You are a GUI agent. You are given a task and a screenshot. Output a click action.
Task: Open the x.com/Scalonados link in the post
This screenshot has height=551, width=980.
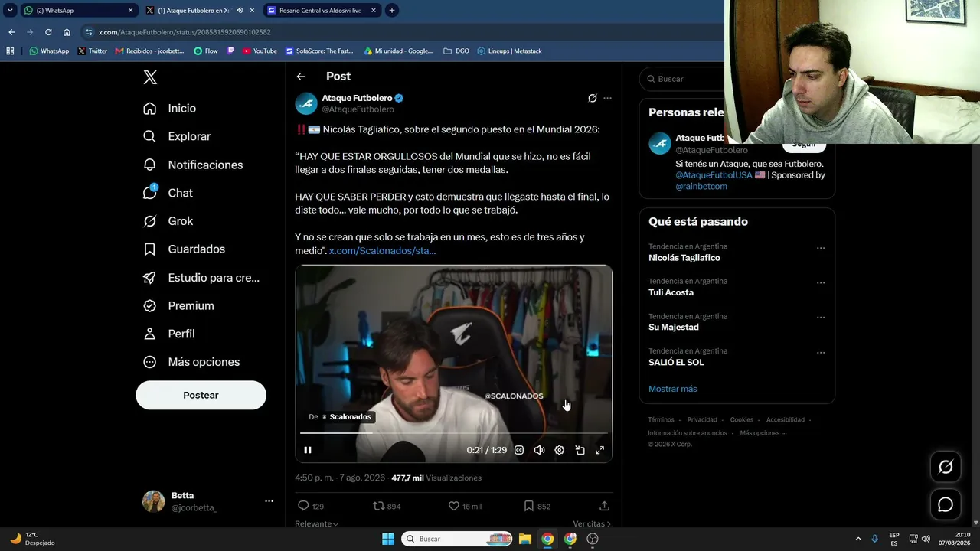click(x=382, y=250)
